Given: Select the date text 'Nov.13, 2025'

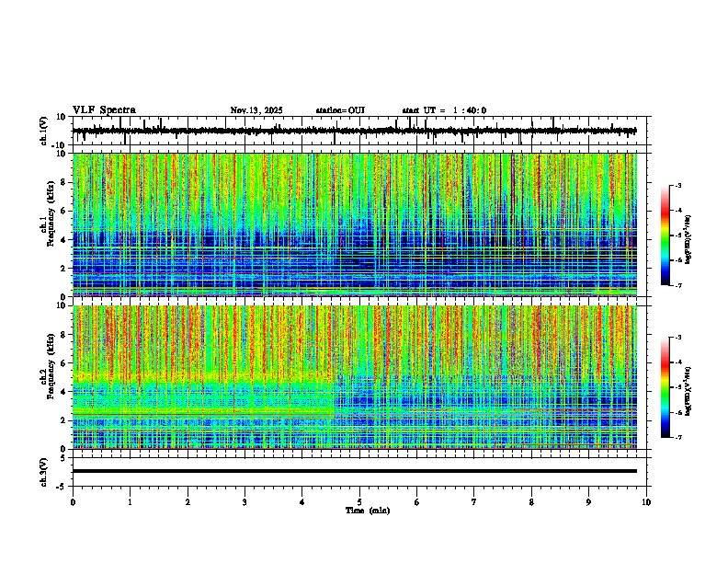Looking at the screenshot, I should 256,110.
